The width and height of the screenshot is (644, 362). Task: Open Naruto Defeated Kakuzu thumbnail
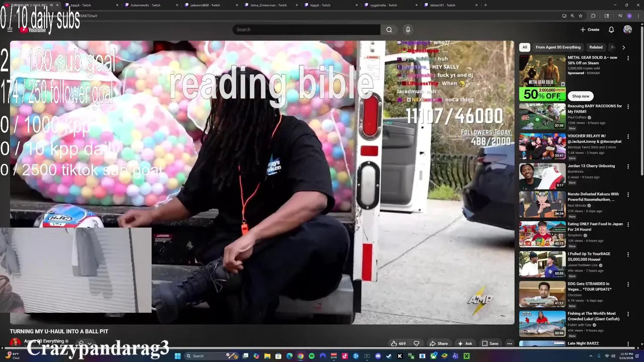(542, 205)
